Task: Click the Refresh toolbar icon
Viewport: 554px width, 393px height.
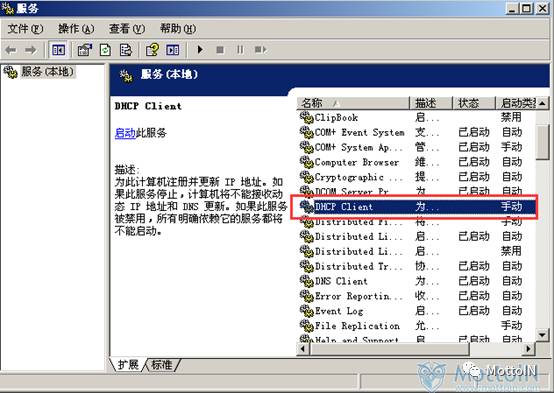Action: [x=105, y=50]
